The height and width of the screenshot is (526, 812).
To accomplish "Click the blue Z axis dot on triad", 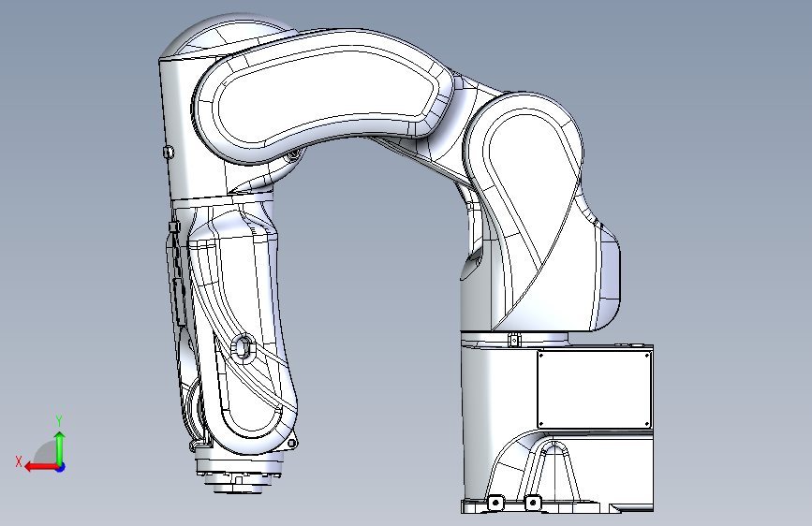I will (x=61, y=467).
